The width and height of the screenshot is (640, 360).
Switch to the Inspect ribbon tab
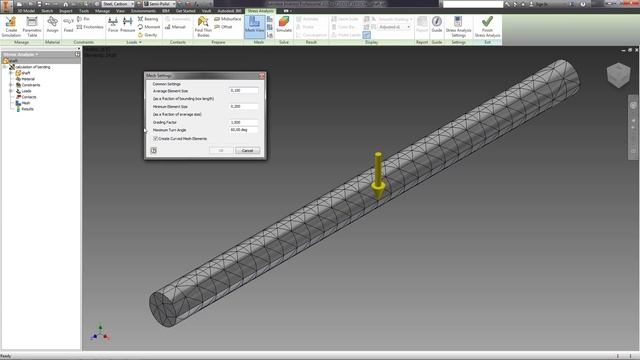[x=66, y=11]
